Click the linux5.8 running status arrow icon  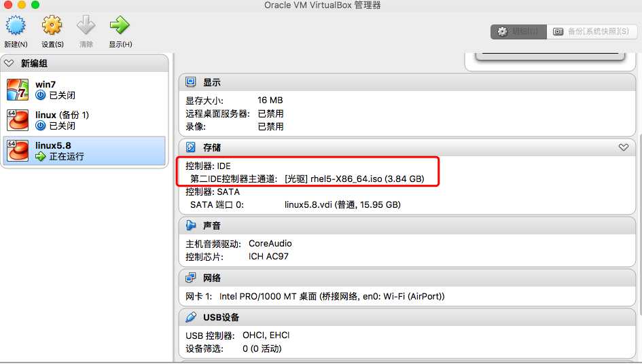click(x=41, y=156)
